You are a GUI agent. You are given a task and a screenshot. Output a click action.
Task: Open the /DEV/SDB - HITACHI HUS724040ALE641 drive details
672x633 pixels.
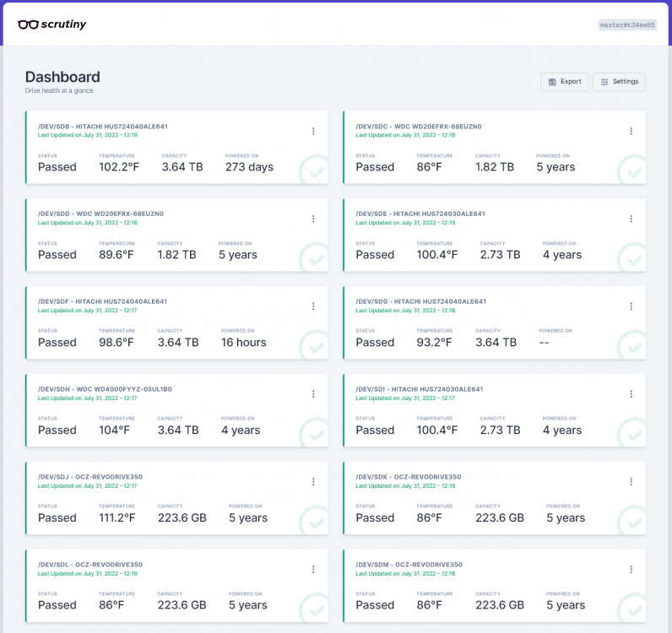point(102,127)
